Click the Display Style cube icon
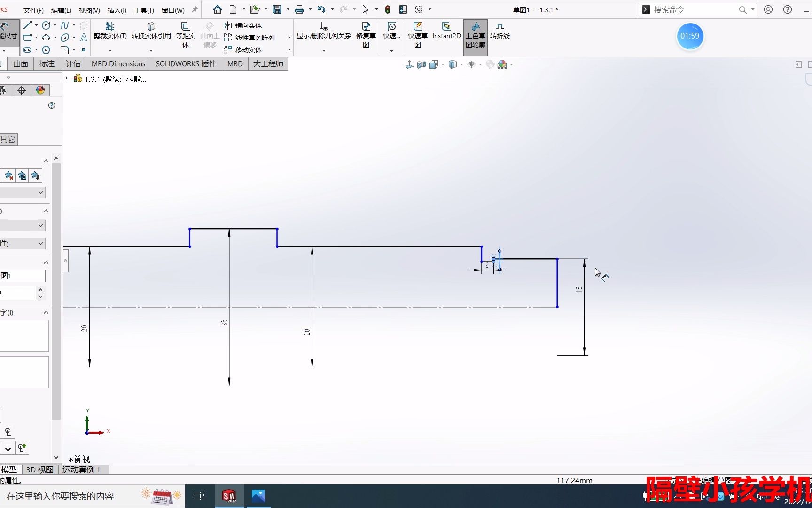Viewport: 812px width, 508px height. (x=453, y=64)
